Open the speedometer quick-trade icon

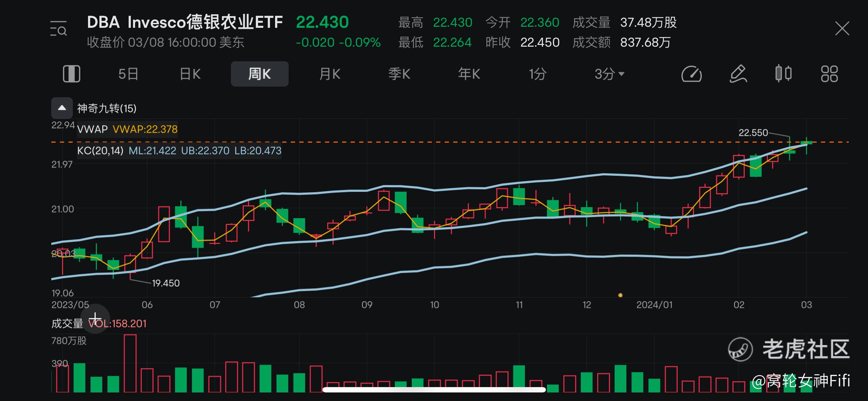(691, 74)
